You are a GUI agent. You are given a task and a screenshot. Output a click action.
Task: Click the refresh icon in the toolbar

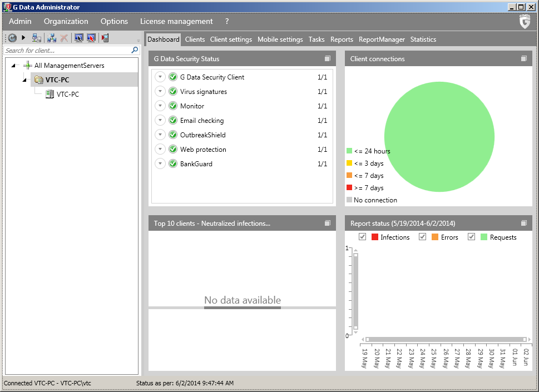12,38
